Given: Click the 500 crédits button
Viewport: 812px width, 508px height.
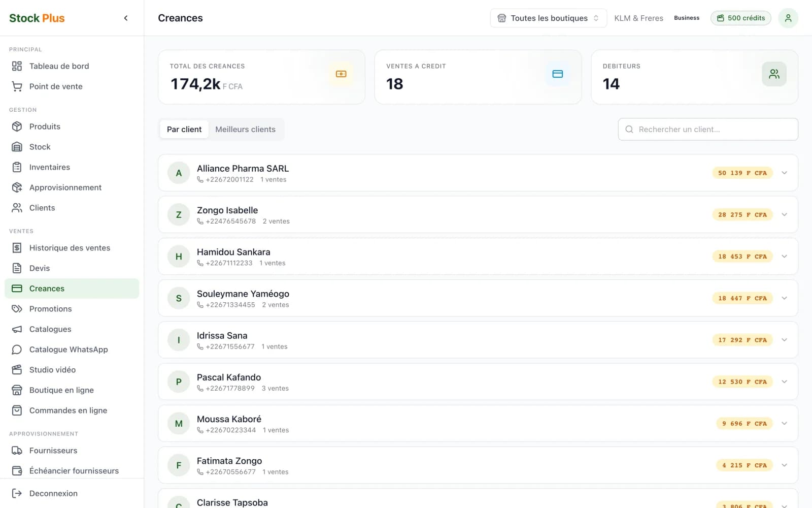Looking at the screenshot, I should pos(740,18).
